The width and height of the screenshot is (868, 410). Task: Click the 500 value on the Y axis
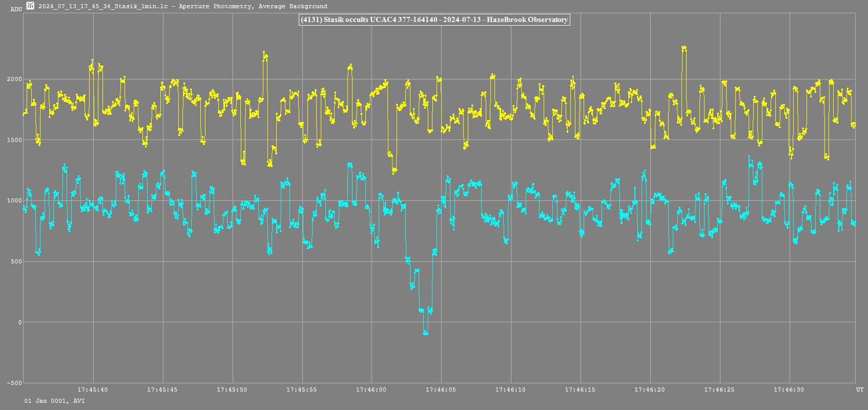[16, 261]
